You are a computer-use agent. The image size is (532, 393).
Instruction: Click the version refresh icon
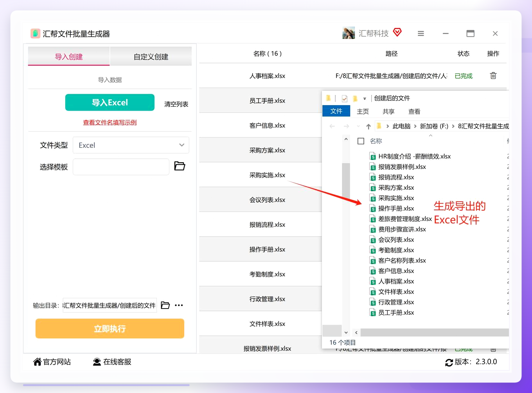pyautogui.click(x=449, y=362)
